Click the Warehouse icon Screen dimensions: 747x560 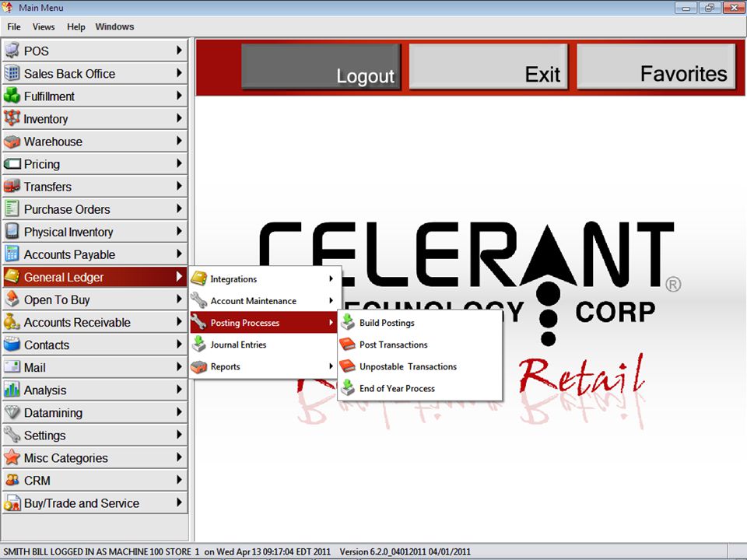pyautogui.click(x=12, y=142)
